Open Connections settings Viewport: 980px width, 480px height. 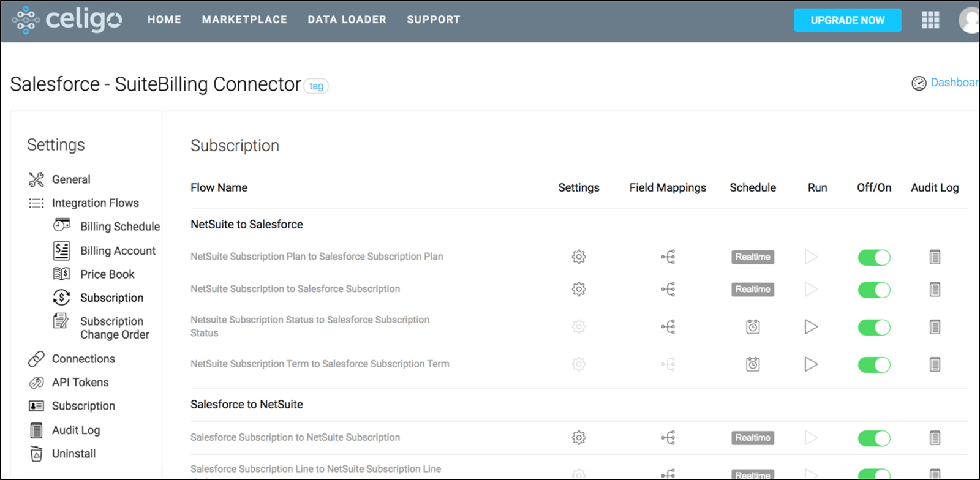83,359
